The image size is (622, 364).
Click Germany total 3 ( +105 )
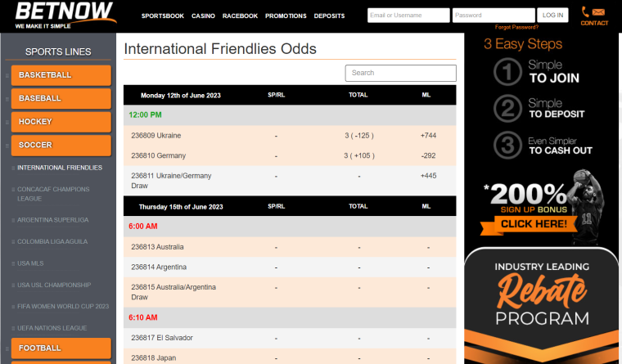click(359, 156)
